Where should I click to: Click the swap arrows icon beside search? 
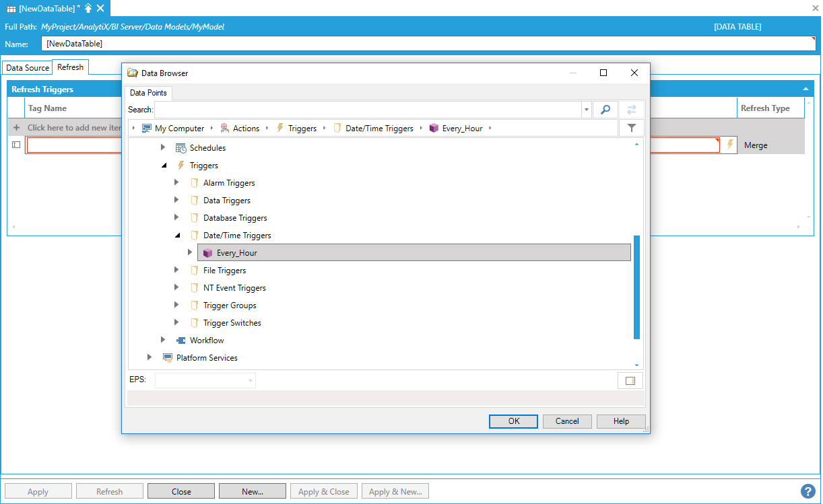(x=632, y=110)
